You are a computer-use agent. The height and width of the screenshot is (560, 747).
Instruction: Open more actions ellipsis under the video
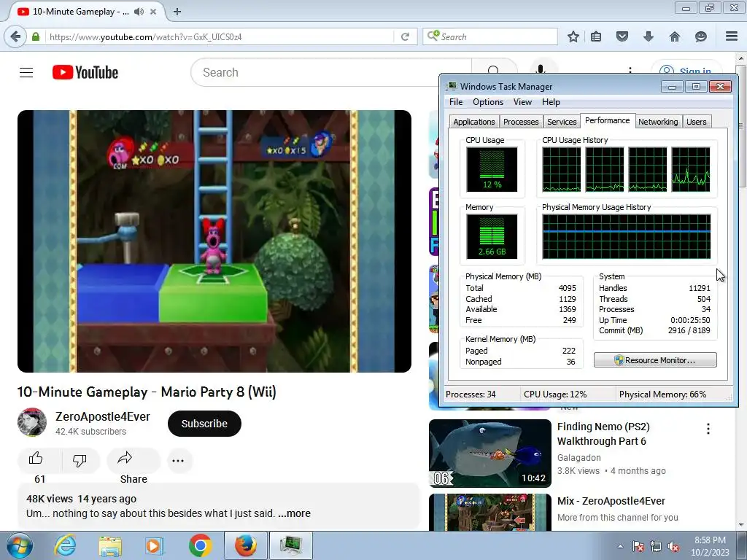[x=178, y=461]
